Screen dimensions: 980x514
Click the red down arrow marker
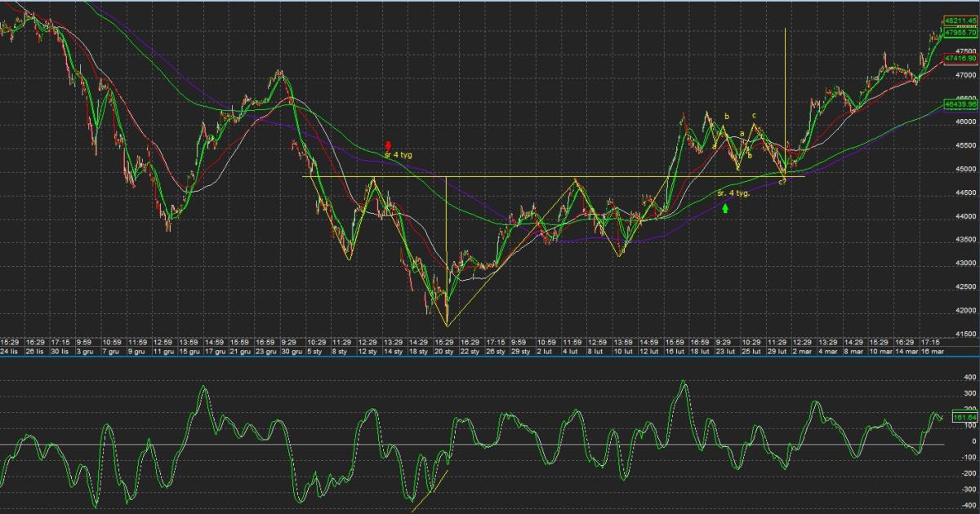(389, 145)
